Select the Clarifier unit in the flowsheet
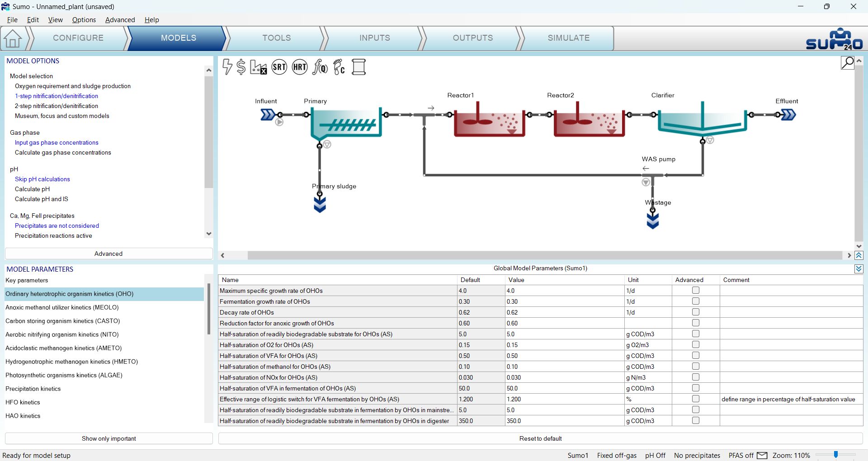This screenshot has height=461, width=868. tap(702, 119)
